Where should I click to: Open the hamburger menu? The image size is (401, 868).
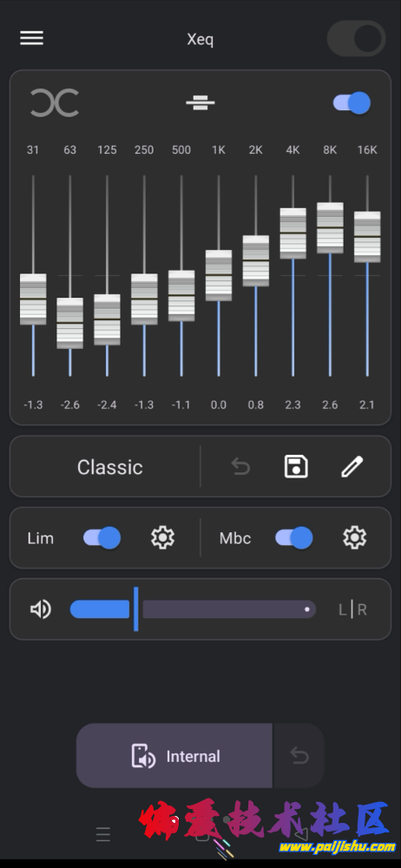tap(31, 38)
